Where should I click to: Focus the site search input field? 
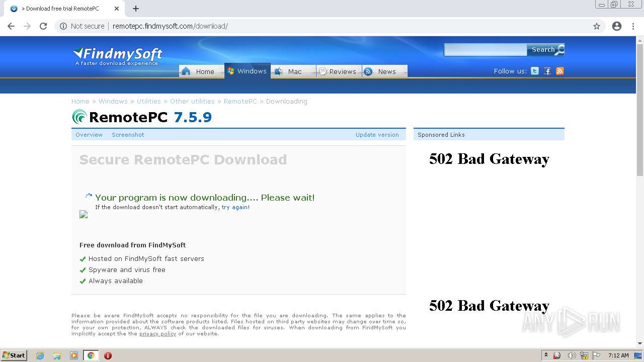486,49
